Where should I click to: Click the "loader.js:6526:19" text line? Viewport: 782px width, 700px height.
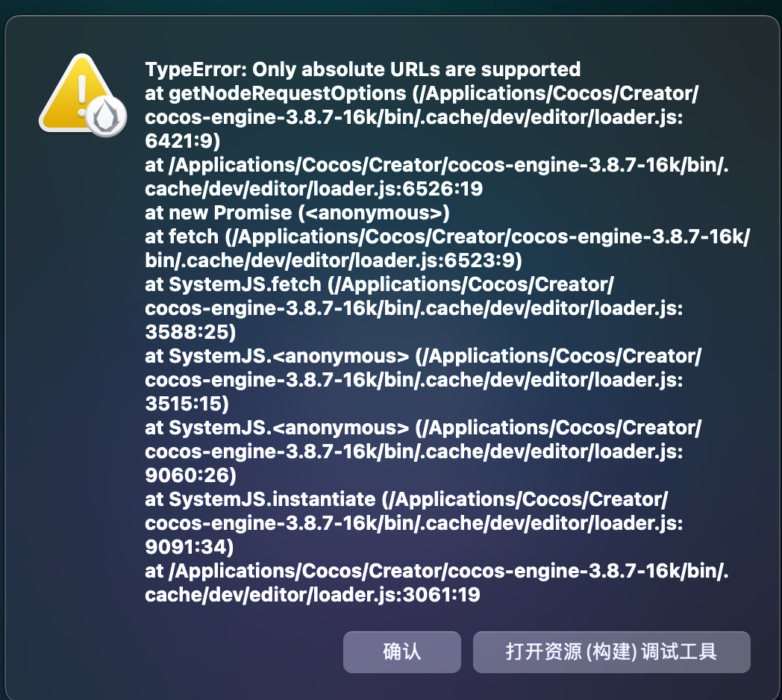(313, 190)
